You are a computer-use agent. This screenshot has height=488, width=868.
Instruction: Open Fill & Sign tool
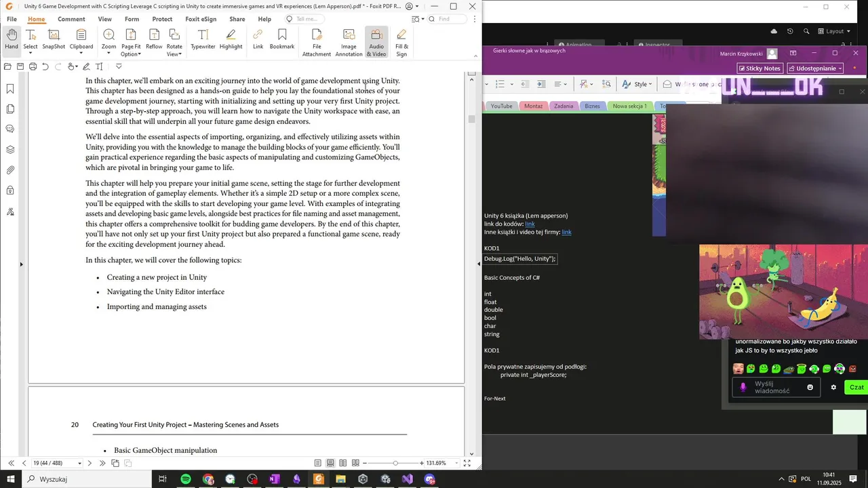click(x=401, y=43)
